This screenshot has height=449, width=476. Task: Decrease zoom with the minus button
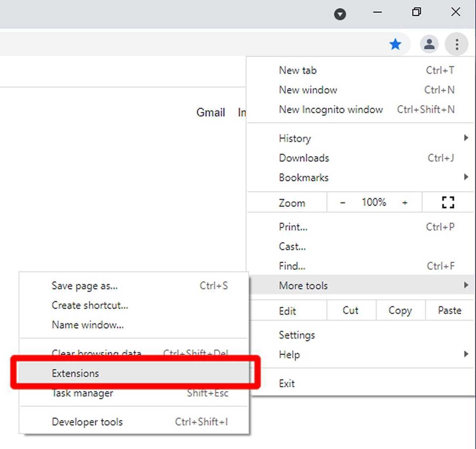click(343, 202)
